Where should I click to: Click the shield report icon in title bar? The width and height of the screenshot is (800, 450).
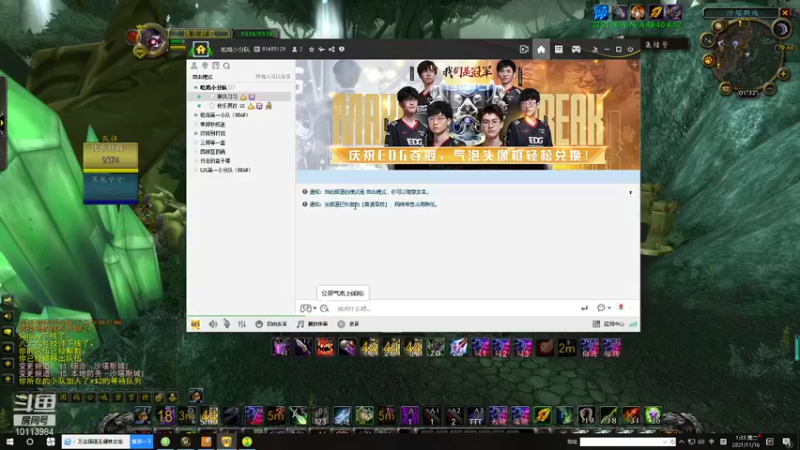click(x=342, y=49)
